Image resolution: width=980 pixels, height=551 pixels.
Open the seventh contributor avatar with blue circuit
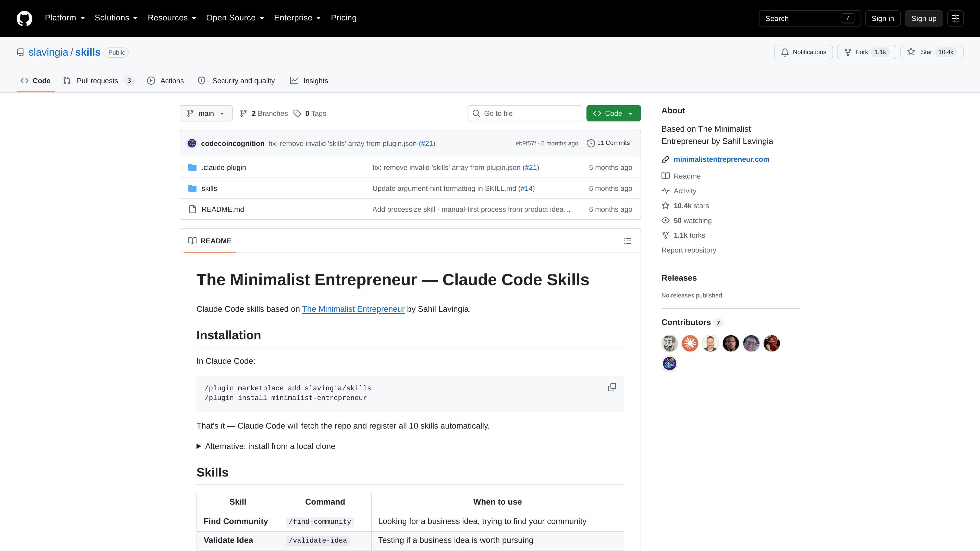click(670, 364)
